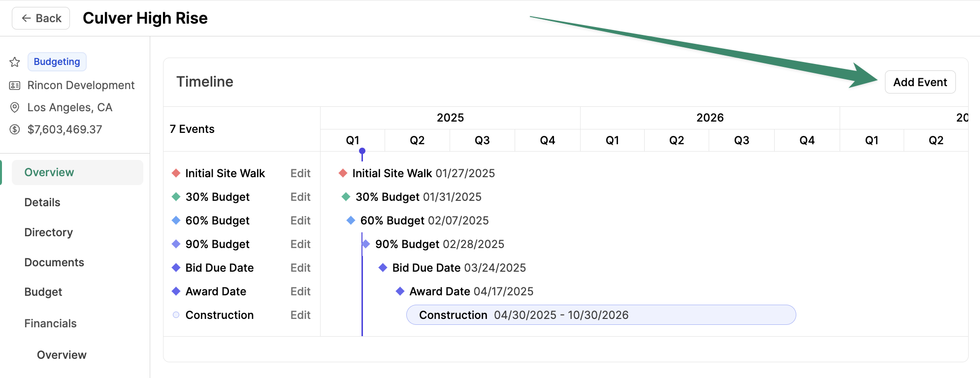Edit the Bid Due Date event
Viewport: 980px width, 378px height.
pos(300,268)
